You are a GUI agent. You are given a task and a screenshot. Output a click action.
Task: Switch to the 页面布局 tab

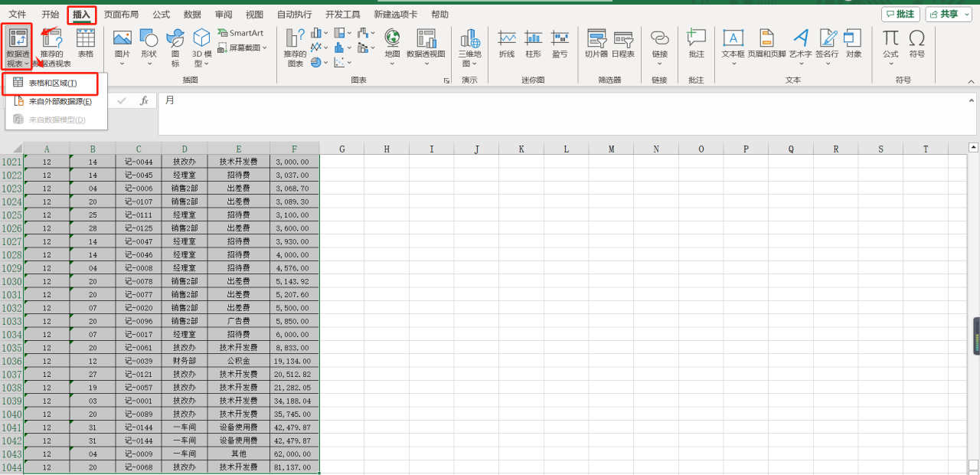[121, 14]
